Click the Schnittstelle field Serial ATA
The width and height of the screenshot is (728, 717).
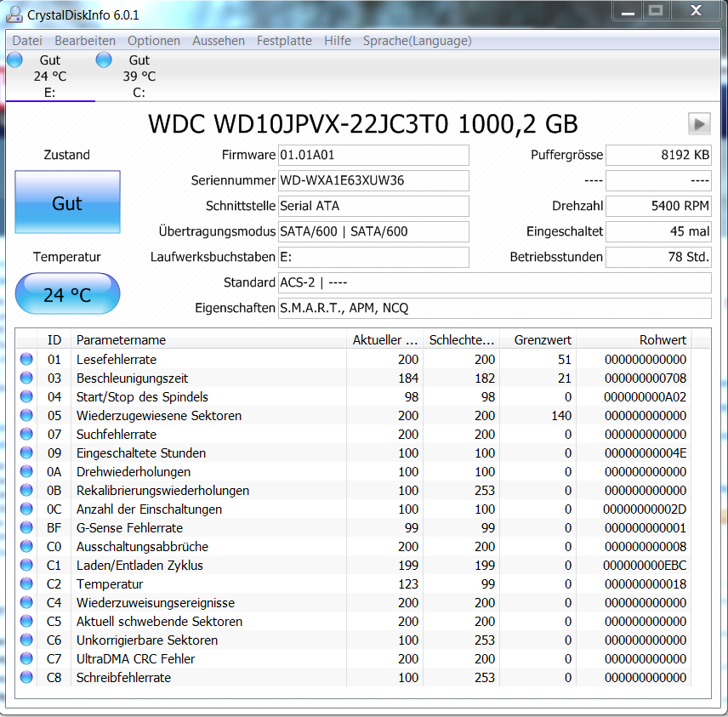point(373,206)
